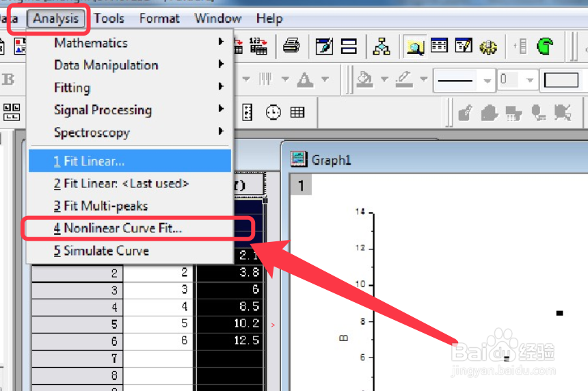This screenshot has height=391, width=588.
Task: Click cell with value 10.2
Action: [x=230, y=323]
